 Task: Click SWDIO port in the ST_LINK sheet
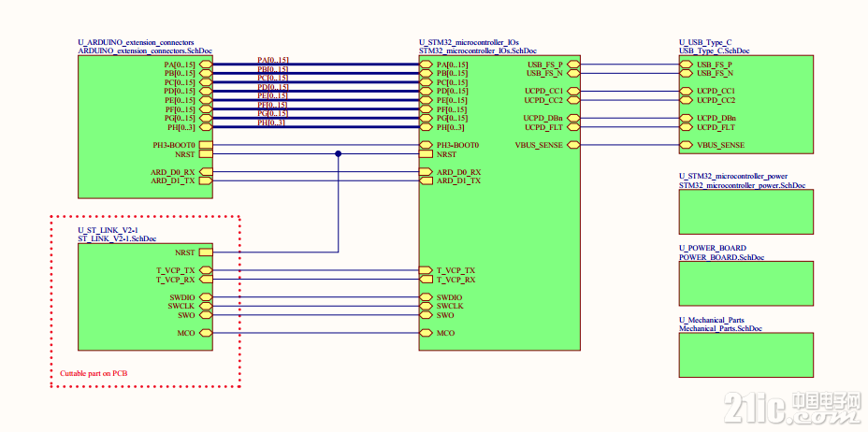coord(206,297)
